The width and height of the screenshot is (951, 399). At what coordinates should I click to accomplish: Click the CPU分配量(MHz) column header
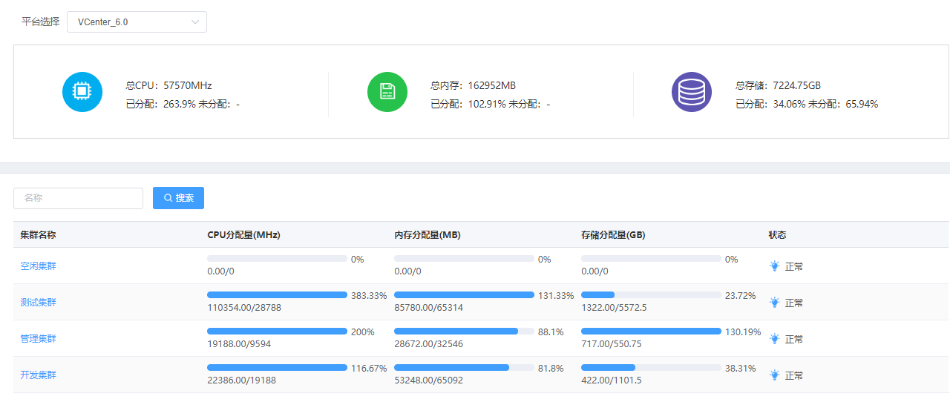(244, 235)
